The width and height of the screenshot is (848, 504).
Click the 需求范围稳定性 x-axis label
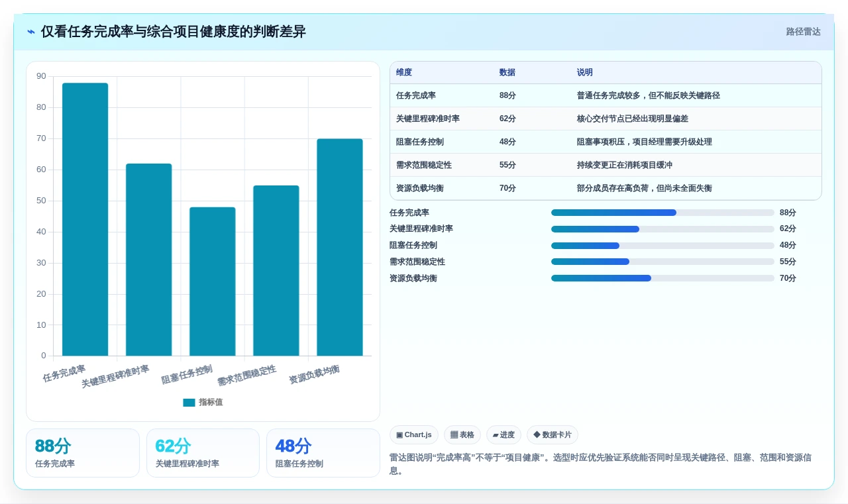pyautogui.click(x=246, y=376)
